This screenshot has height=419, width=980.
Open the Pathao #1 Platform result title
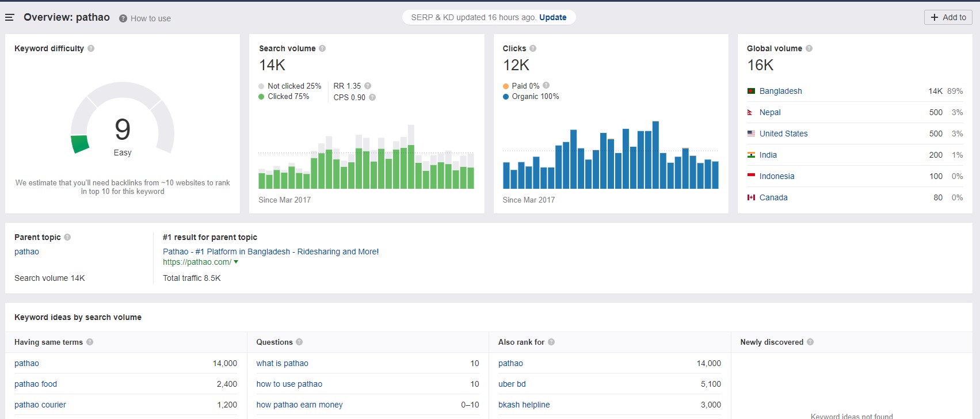click(x=270, y=252)
